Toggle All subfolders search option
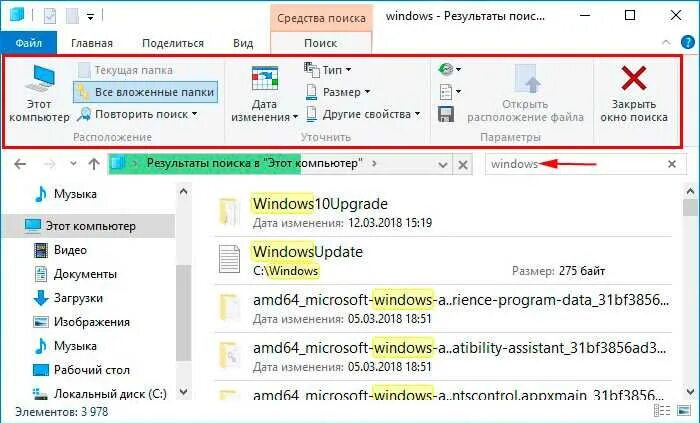Image resolution: width=700 pixels, height=423 pixels. 146,92
